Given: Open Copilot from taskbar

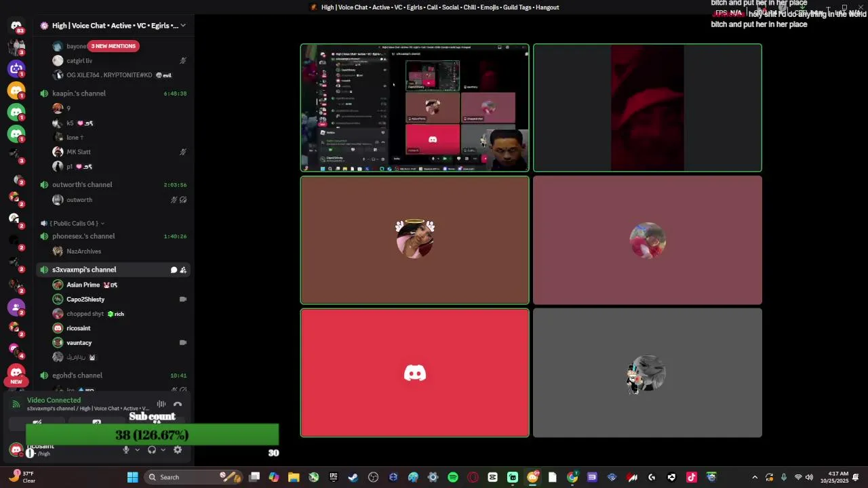Looking at the screenshot, I should [x=274, y=477].
